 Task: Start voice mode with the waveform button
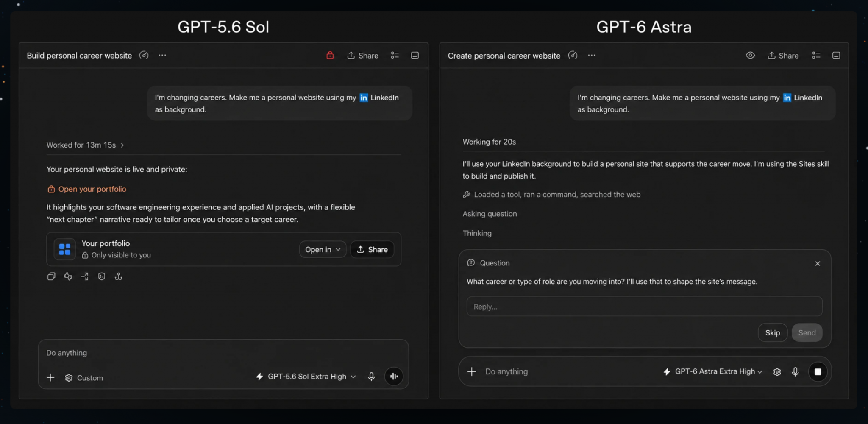click(x=394, y=376)
